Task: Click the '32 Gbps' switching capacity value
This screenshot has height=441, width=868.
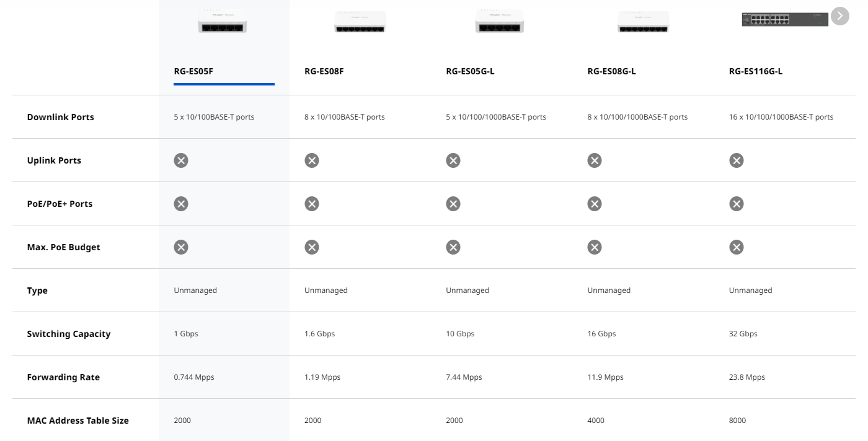Action: coord(743,334)
